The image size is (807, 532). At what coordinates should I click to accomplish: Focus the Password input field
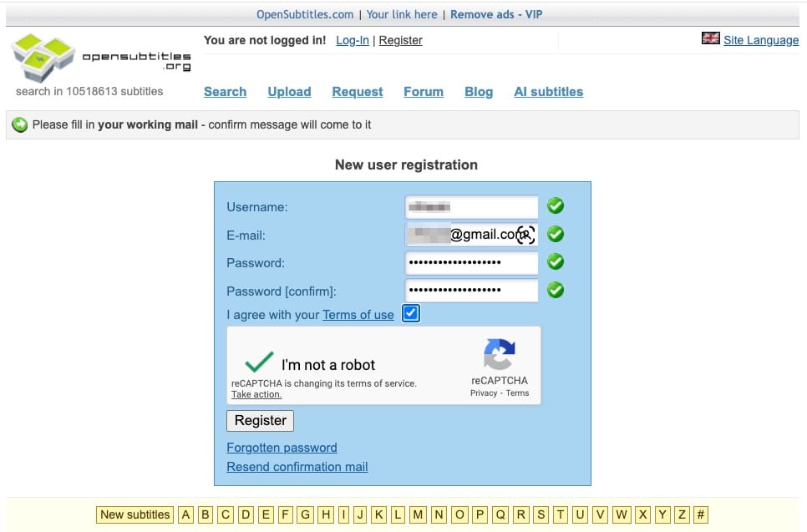(471, 262)
